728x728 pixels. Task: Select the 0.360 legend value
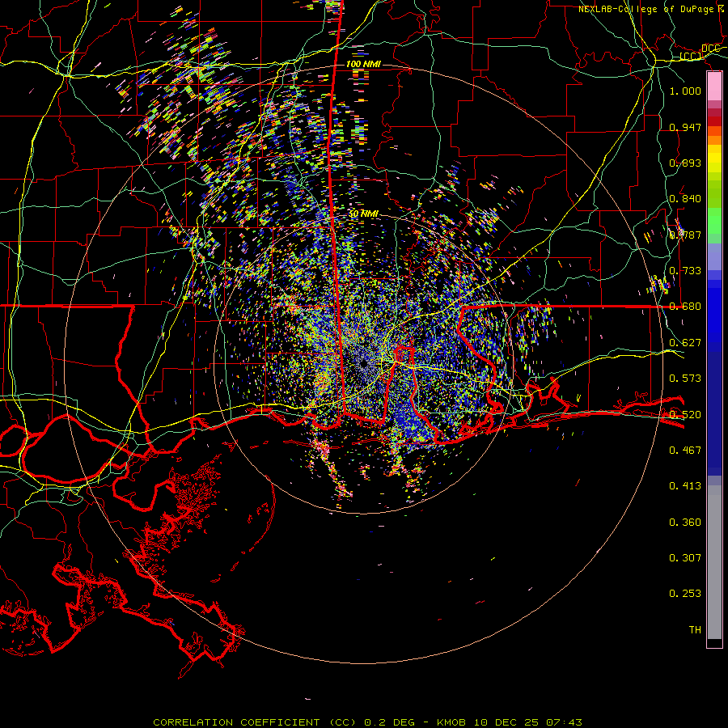(685, 523)
